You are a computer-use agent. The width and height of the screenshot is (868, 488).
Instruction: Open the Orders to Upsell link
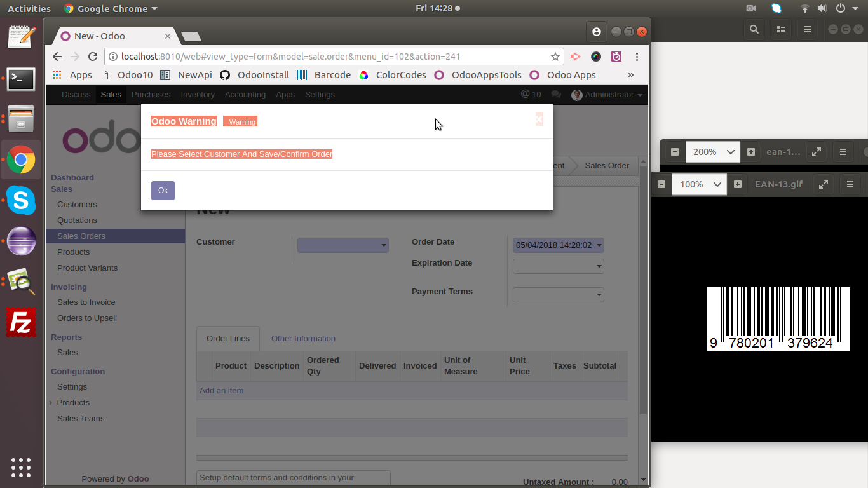(87, 318)
